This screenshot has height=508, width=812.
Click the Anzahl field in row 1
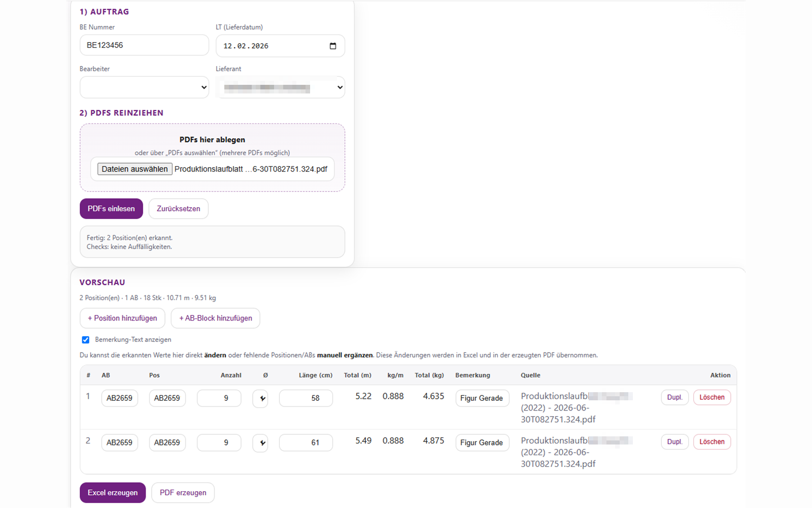[x=219, y=398]
